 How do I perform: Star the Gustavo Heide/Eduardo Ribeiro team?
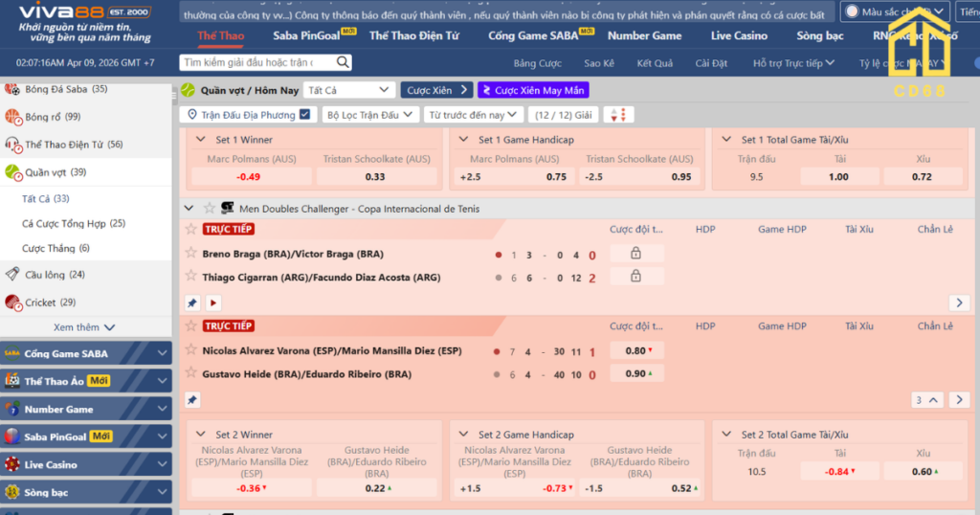coord(190,374)
